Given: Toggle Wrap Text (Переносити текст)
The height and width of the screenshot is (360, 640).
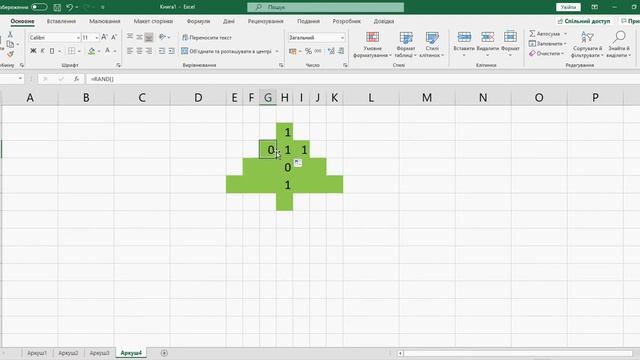Looking at the screenshot, I should click(x=207, y=38).
